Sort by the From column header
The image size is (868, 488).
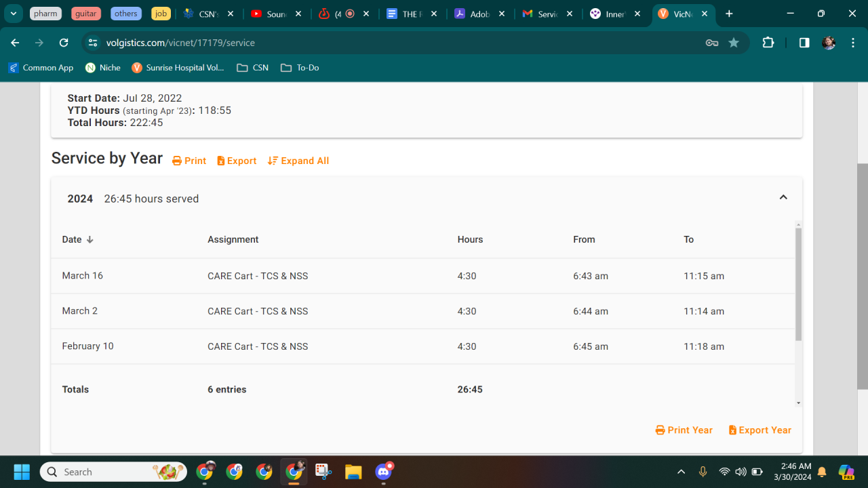[584, 239]
